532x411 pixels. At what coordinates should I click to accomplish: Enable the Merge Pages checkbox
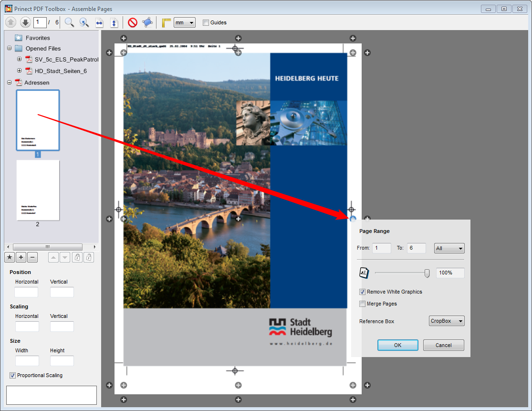[x=363, y=304]
